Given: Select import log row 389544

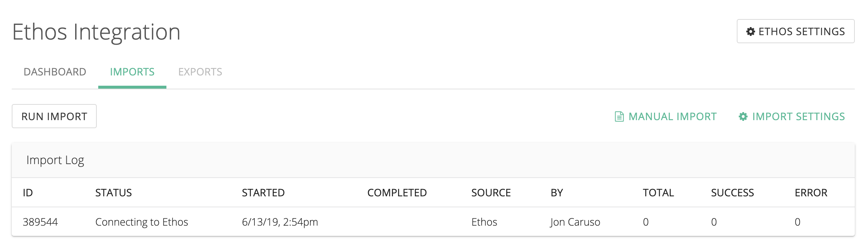Looking at the screenshot, I should 40,222.
